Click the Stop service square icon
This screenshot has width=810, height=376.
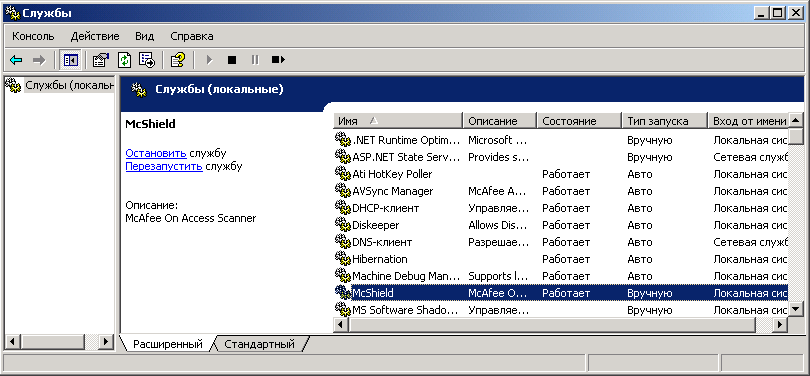(x=232, y=60)
